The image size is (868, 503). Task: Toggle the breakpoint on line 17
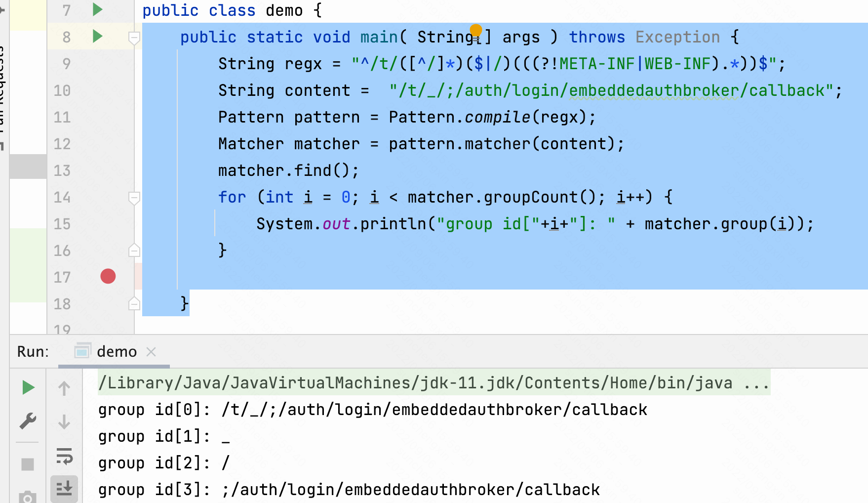108,276
